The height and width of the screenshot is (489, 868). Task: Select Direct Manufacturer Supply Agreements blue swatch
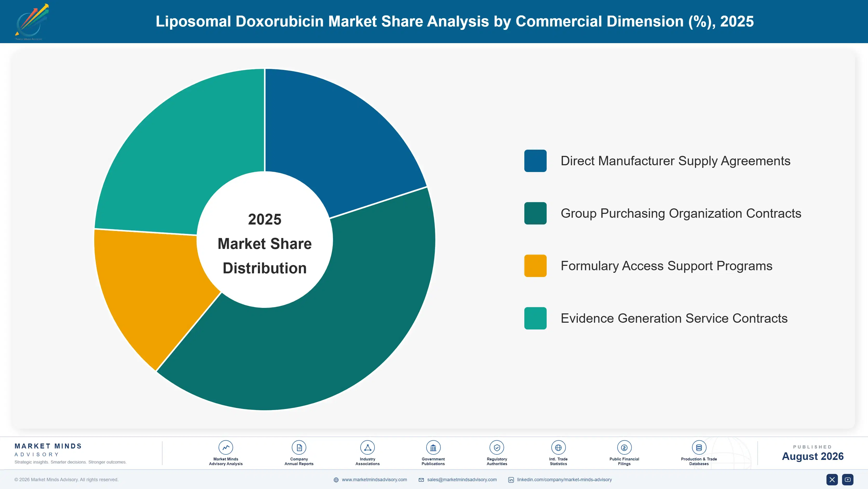(x=535, y=161)
